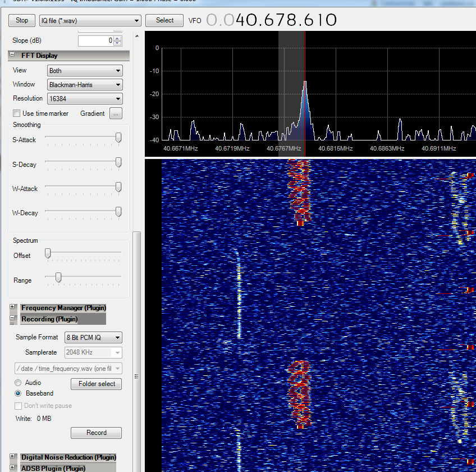Enable the Use time marker checkbox
Screen dimensions: 476x472
coord(16,114)
